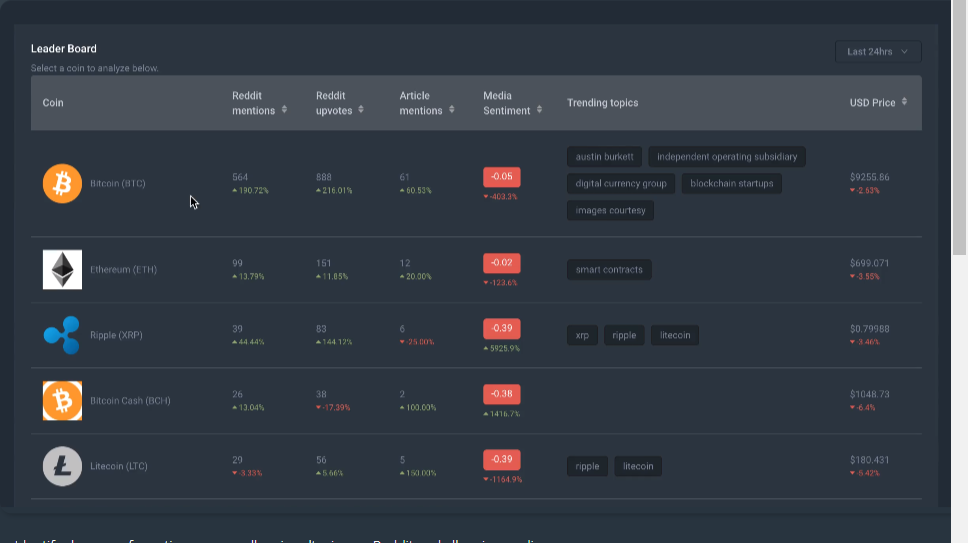968x543 pixels.
Task: Click the Bitcoin (BTC) coin logo
Action: point(62,183)
